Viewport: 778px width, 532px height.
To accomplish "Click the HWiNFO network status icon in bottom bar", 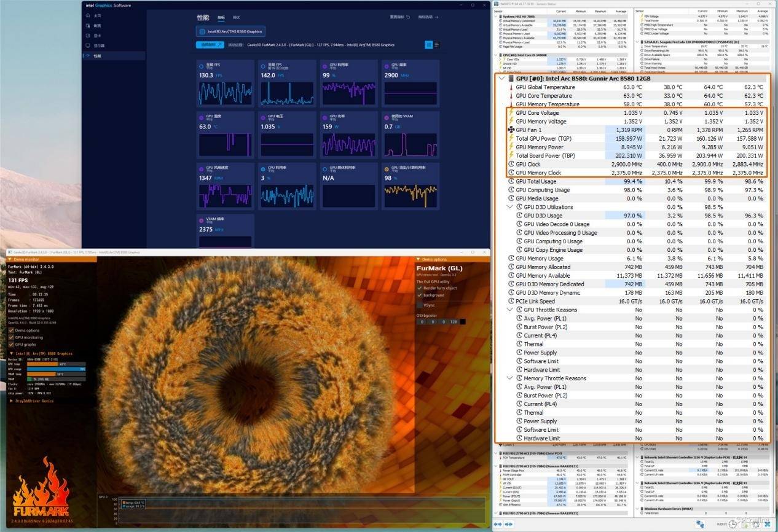I will click(700, 524).
